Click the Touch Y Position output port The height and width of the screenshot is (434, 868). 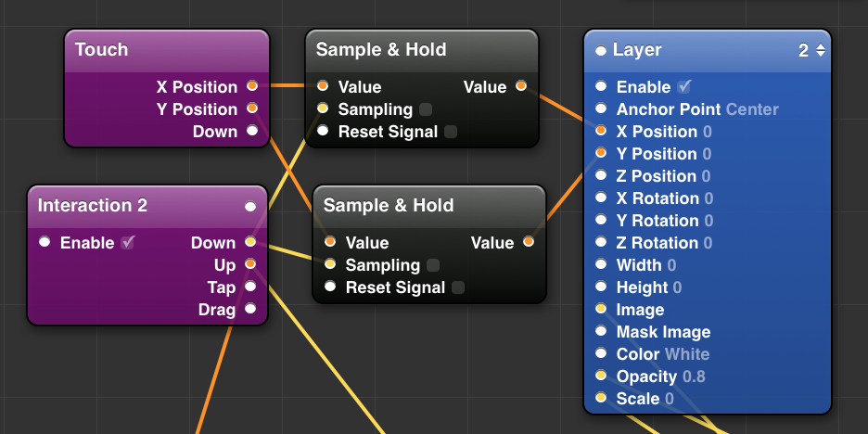[252, 109]
